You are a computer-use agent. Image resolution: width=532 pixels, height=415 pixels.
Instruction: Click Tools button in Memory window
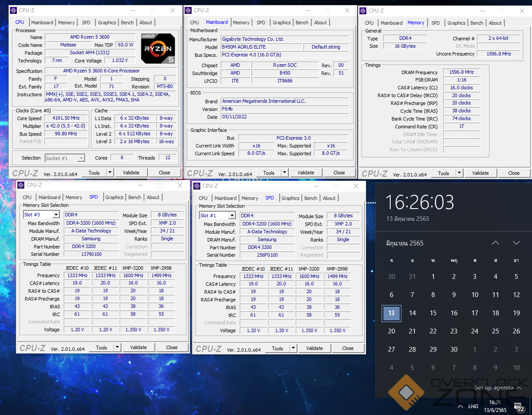(x=443, y=173)
